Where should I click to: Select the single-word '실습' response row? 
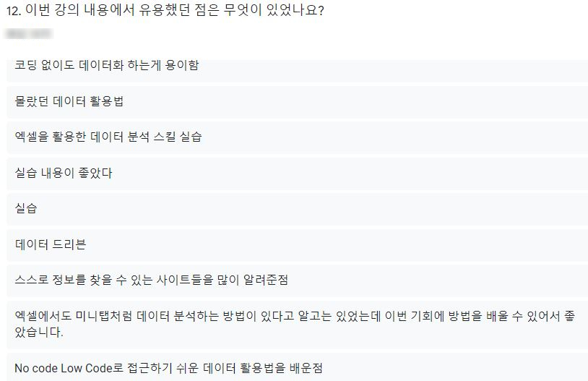298,209
